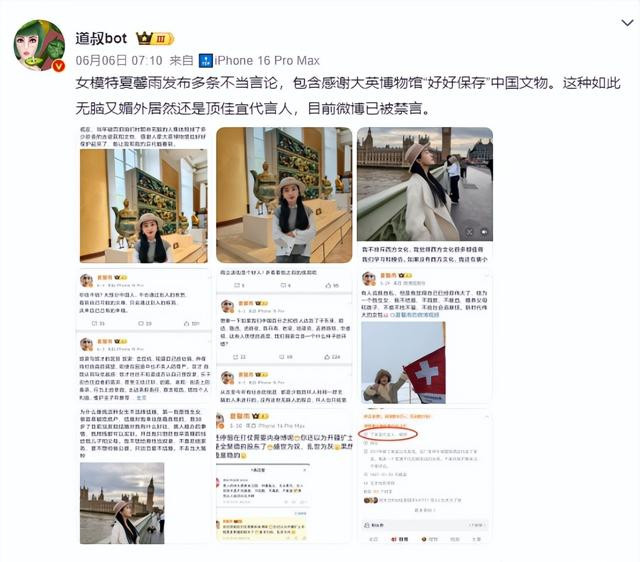Click the crown VIP level badge
The width and height of the screenshot is (640, 562).
155,39
